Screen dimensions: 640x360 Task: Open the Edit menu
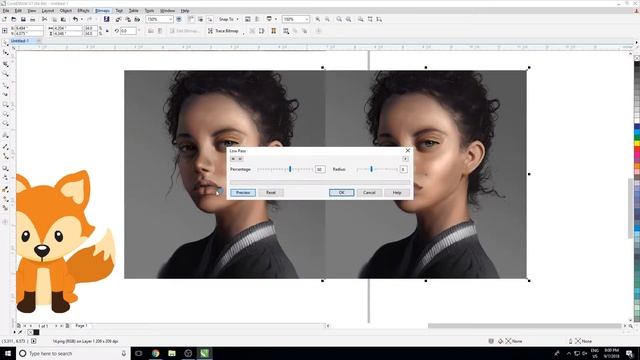[x=18, y=11]
